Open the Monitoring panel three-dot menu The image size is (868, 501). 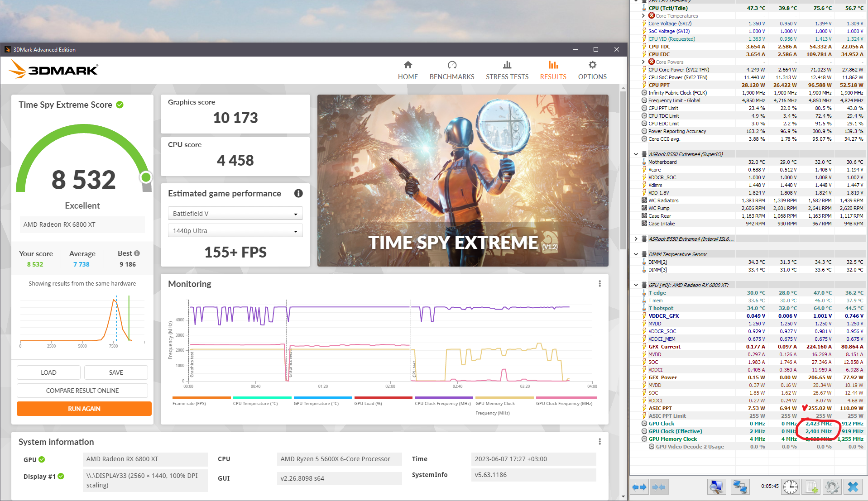coord(599,284)
